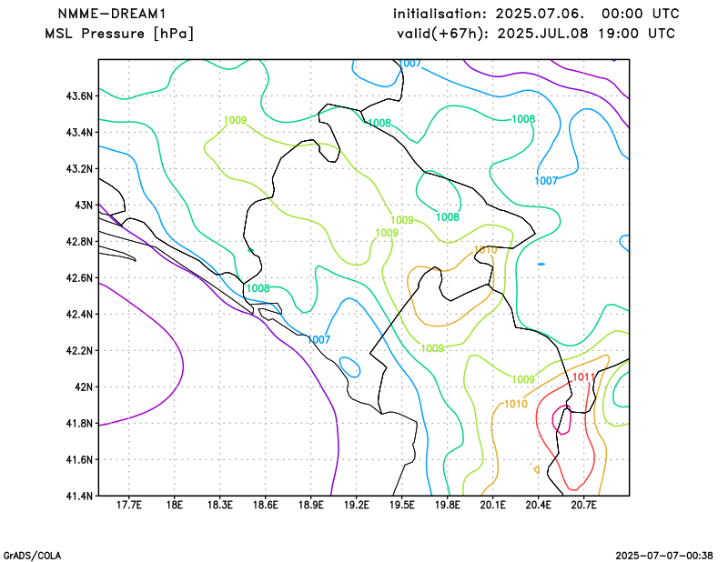Select the MSL Pressure [hPa] heading
This screenshot has width=728, height=562.
click(x=119, y=34)
